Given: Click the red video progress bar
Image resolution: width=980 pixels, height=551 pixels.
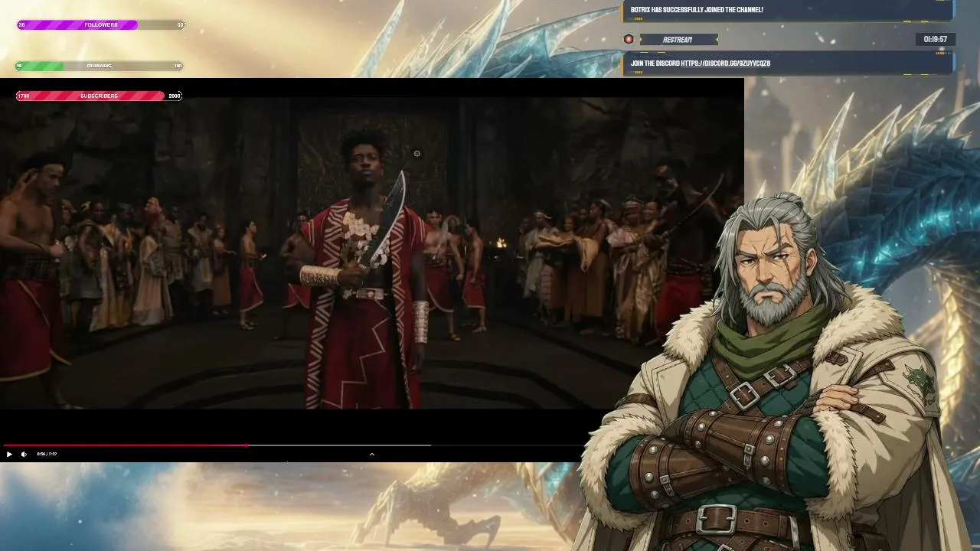Looking at the screenshot, I should pyautogui.click(x=125, y=445).
